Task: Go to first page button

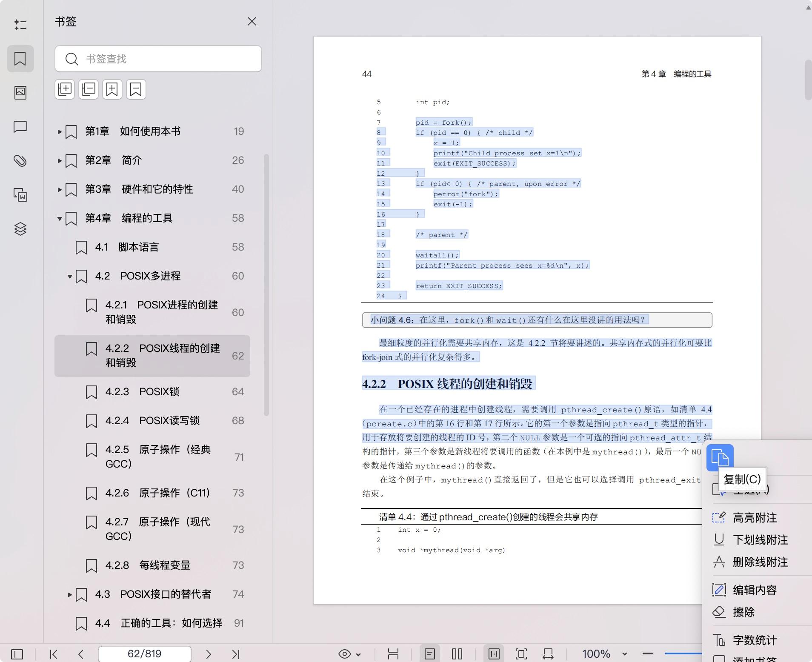Action: pos(54,654)
